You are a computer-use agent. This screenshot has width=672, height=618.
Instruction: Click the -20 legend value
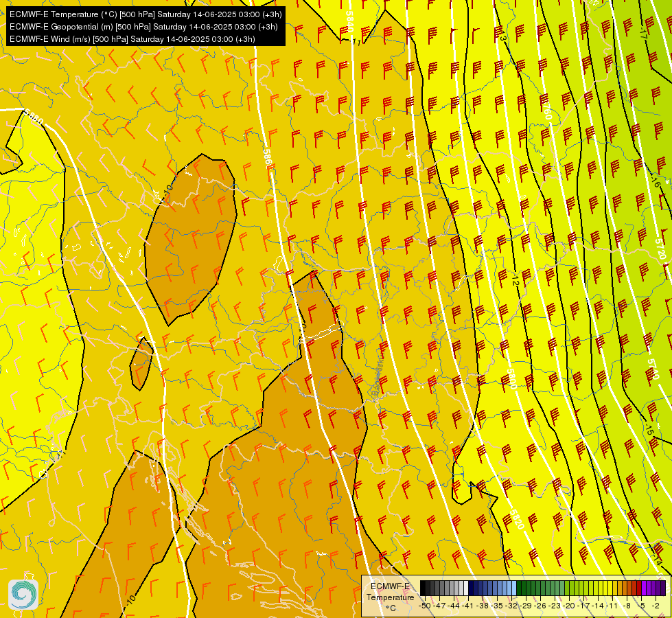click(570, 606)
